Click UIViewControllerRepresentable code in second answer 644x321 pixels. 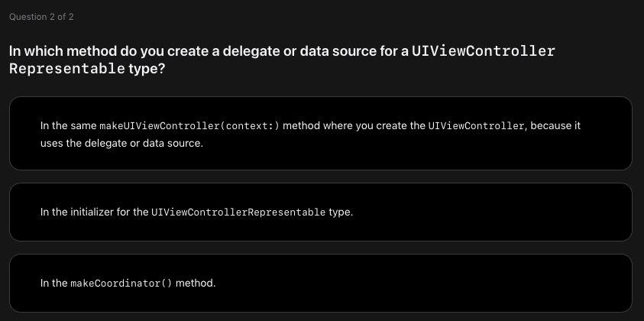point(238,212)
